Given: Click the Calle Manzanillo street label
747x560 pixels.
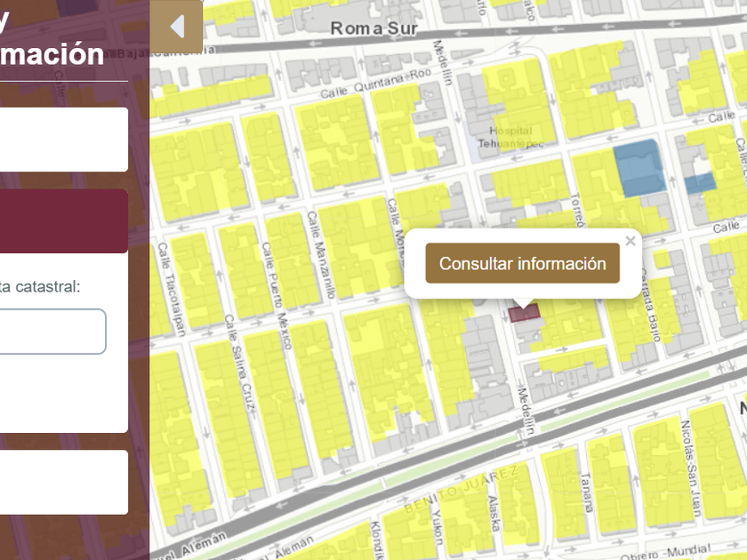Looking at the screenshot, I should point(321,253).
